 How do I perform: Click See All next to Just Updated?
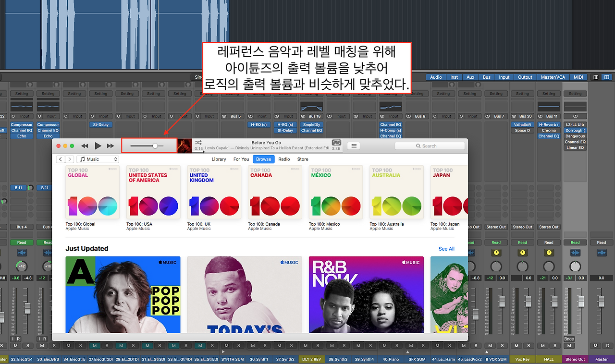coord(446,249)
